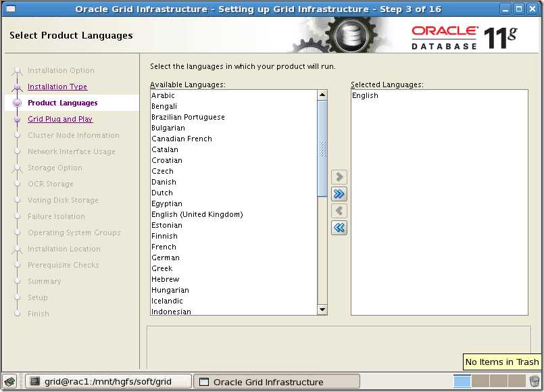544x392 pixels.
Task: Click the Installation Option step label
Action: (x=61, y=70)
